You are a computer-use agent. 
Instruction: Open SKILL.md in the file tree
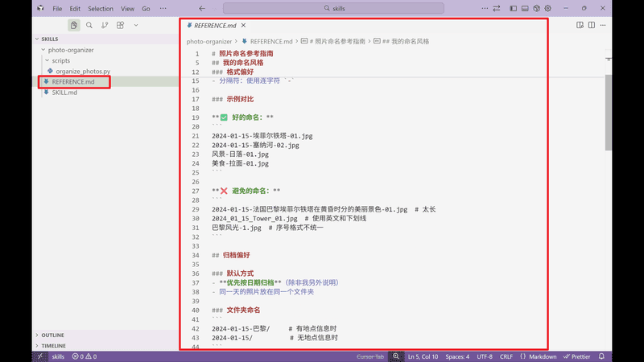pos(64,93)
